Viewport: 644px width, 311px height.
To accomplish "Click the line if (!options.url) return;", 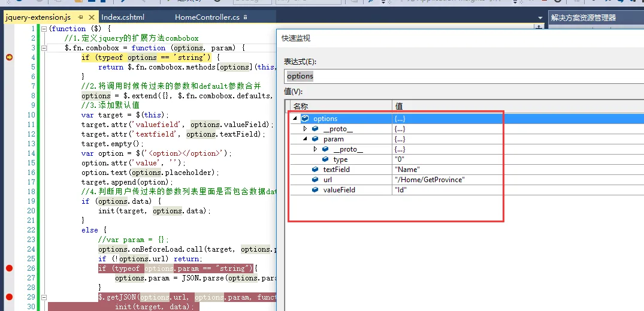I will click(150, 259).
